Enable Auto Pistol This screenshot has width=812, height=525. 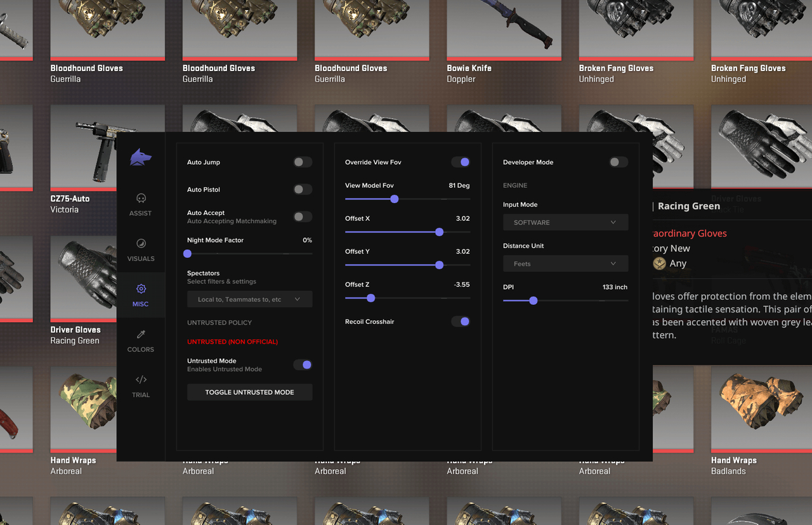[302, 189]
